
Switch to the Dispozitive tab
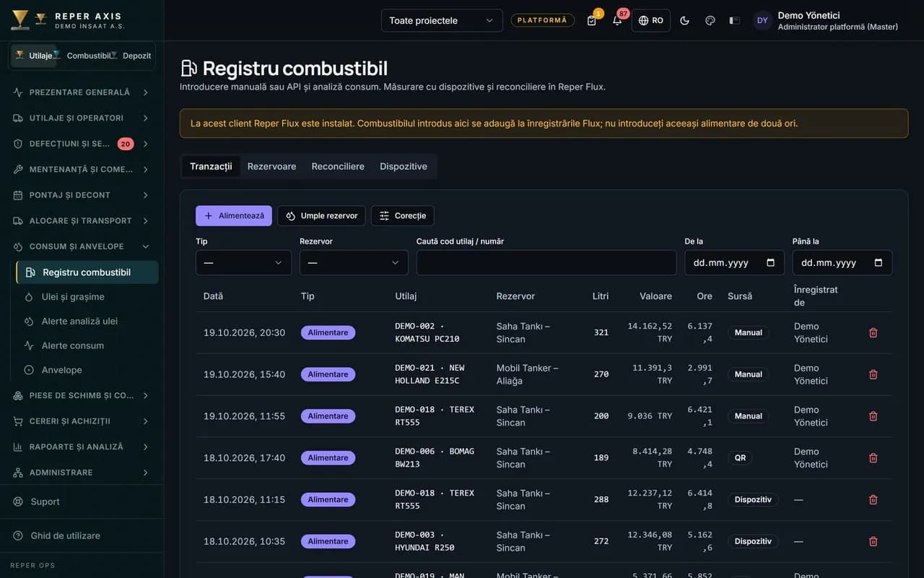(404, 166)
